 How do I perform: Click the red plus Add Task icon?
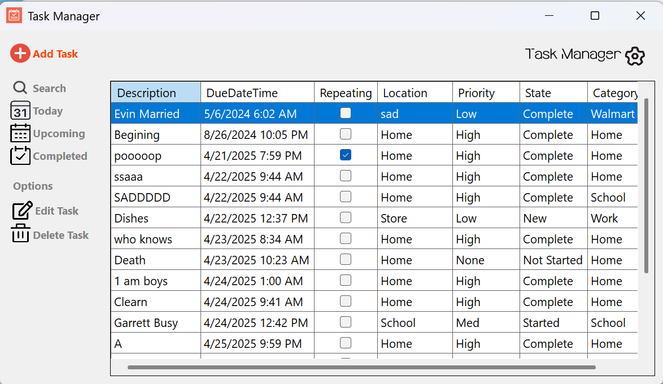click(20, 54)
